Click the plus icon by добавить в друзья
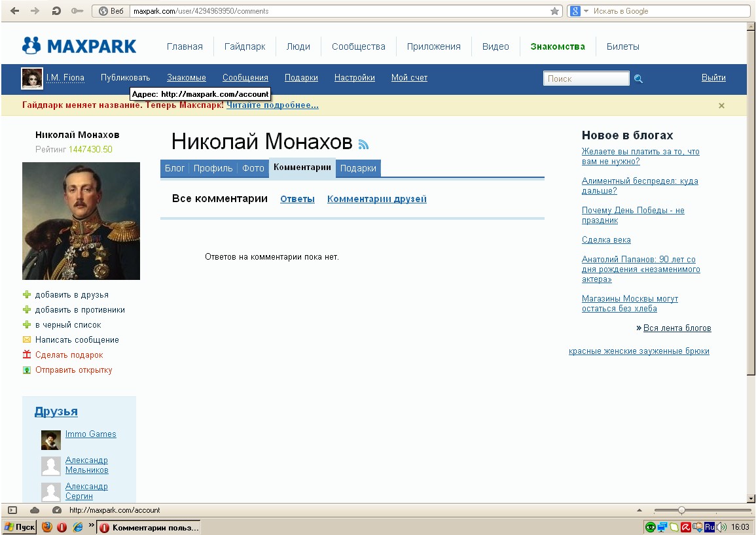Viewport: 756px width, 535px height. tap(27, 294)
